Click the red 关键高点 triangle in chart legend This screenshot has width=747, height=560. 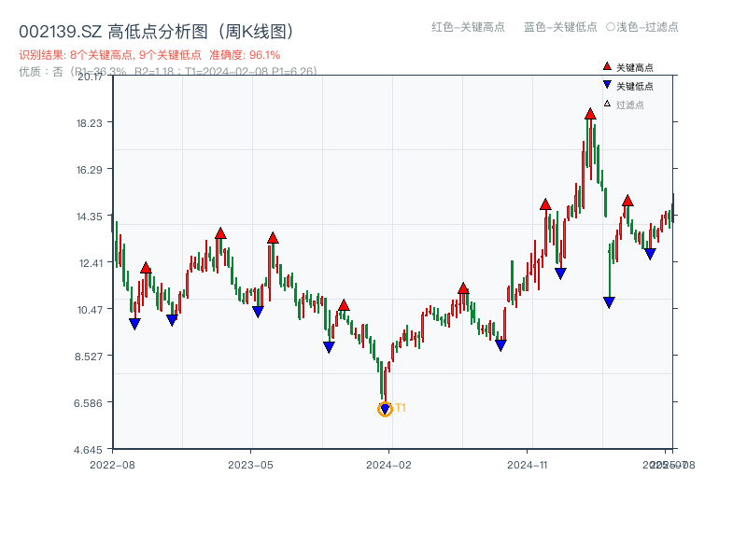[x=607, y=66]
